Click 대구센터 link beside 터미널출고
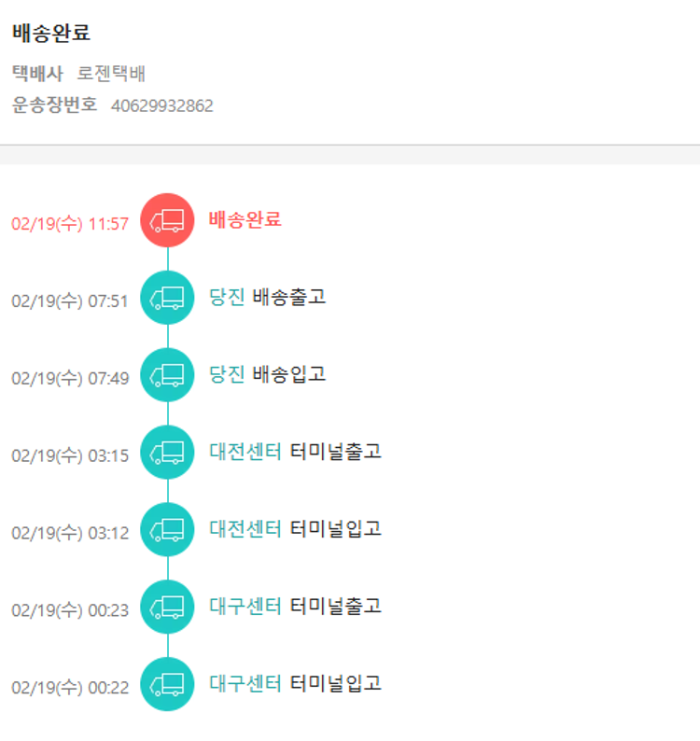The width and height of the screenshot is (700, 741). [245, 607]
